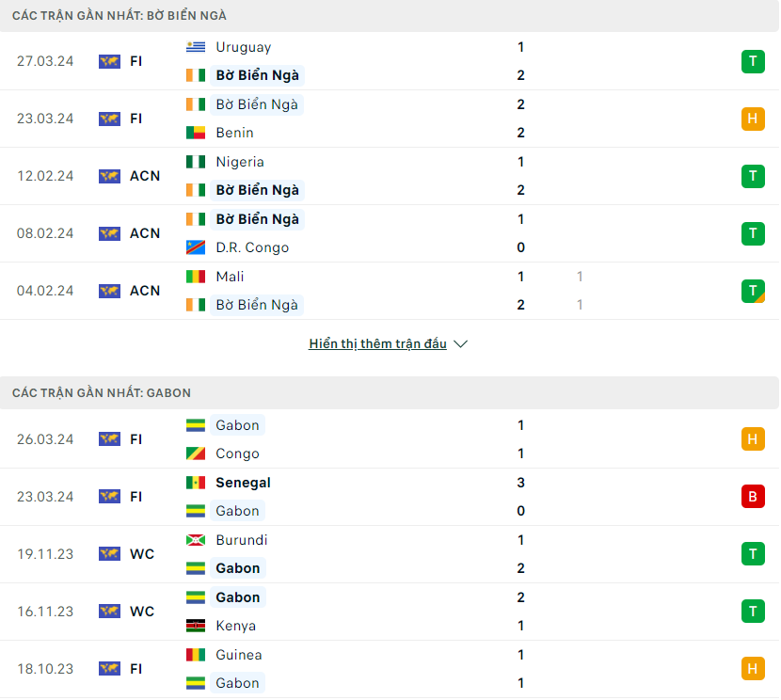The width and height of the screenshot is (781, 700).
Task: Select highlighted Gabon name in Kenya match
Action: coord(237,597)
